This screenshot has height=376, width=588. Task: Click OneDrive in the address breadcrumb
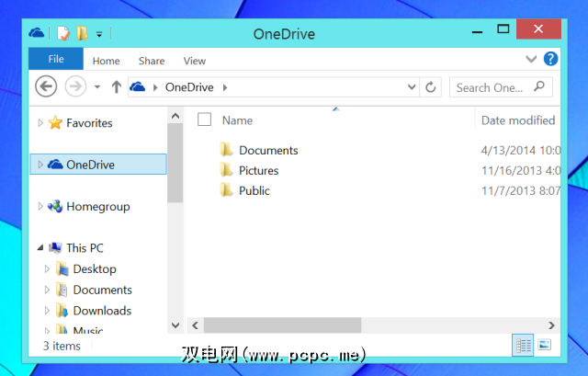189,87
